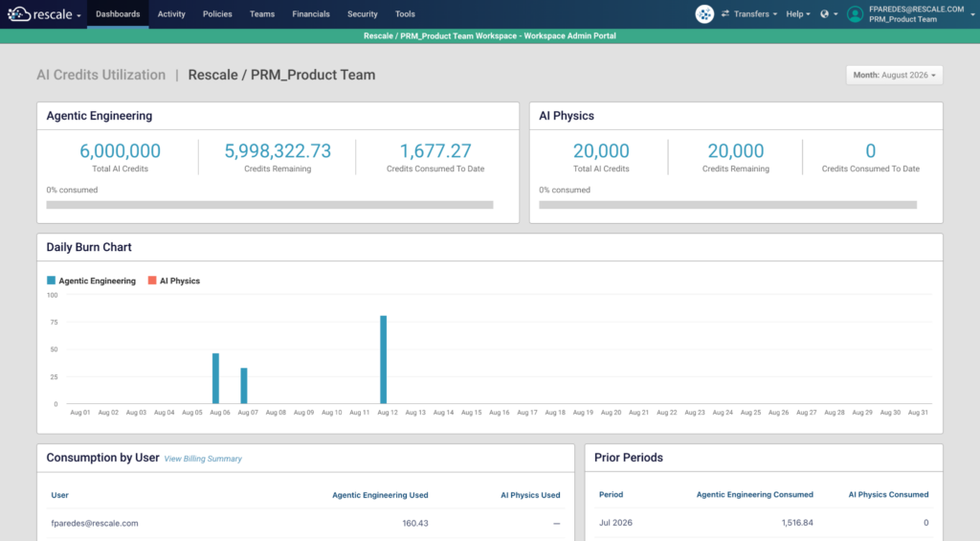
Task: Sort by AI Physics Used column
Action: pos(530,495)
